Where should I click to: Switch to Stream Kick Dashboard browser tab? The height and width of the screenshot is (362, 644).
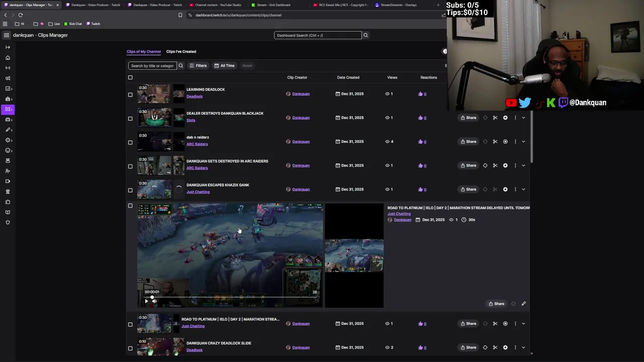[x=273, y=5]
